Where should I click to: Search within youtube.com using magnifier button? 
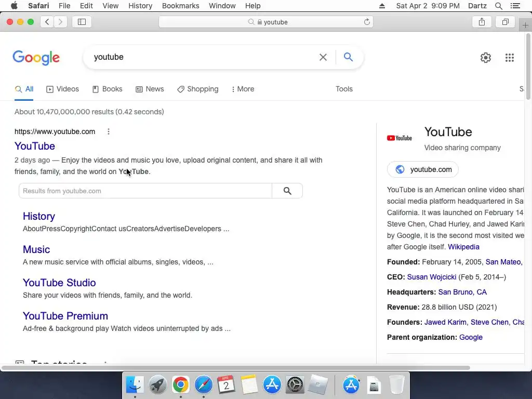click(287, 191)
